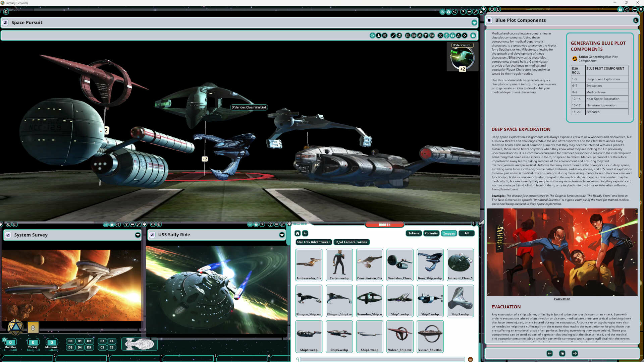Toggle the player view eye icon on map toolbar
This screenshot has width=644, height=362.
click(459, 35)
